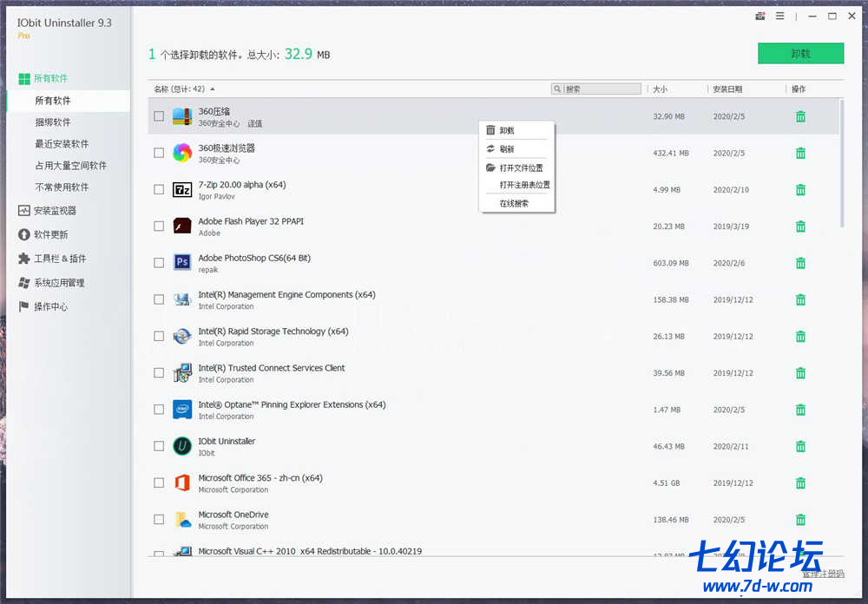The width and height of the screenshot is (868, 604).
Task: Click the IObit Uninstaller green U icon
Action: [182, 446]
